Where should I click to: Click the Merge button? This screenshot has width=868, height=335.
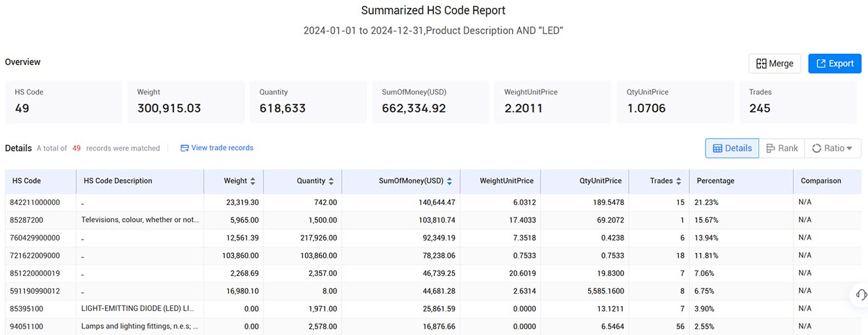pos(775,64)
